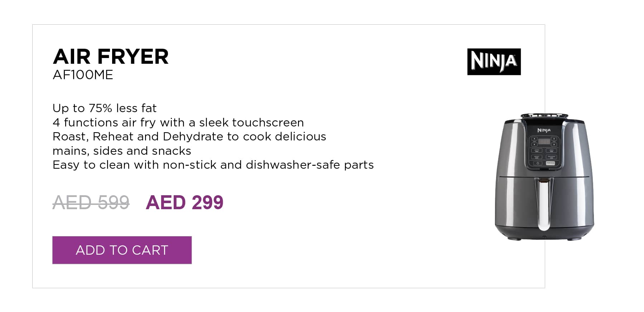Click the 'Easy to clean' description line

(x=213, y=165)
